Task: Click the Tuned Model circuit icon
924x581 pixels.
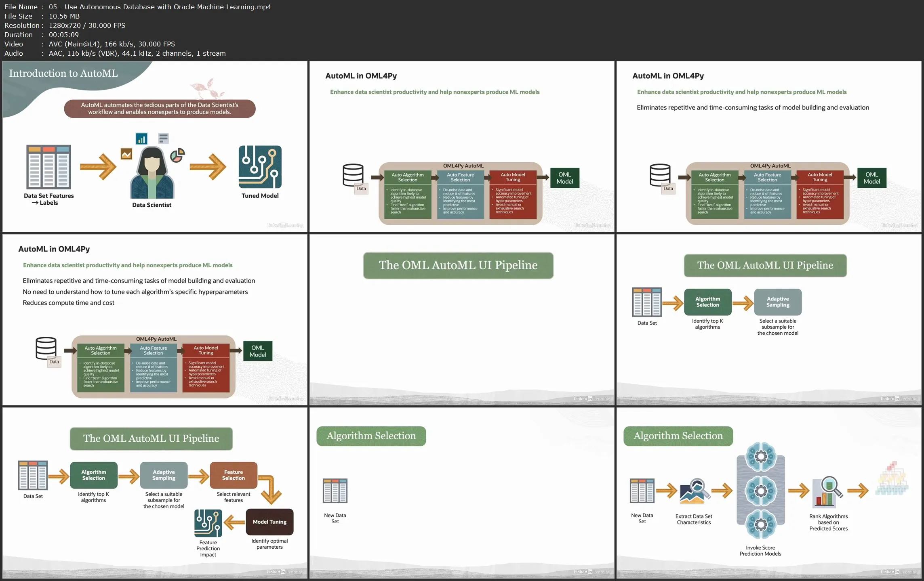Action: (260, 167)
